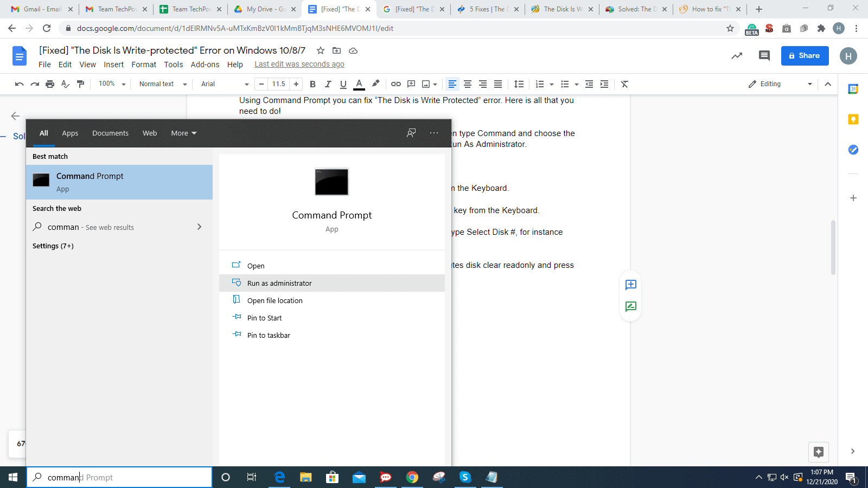Open the Normal text style dropdown

162,84
